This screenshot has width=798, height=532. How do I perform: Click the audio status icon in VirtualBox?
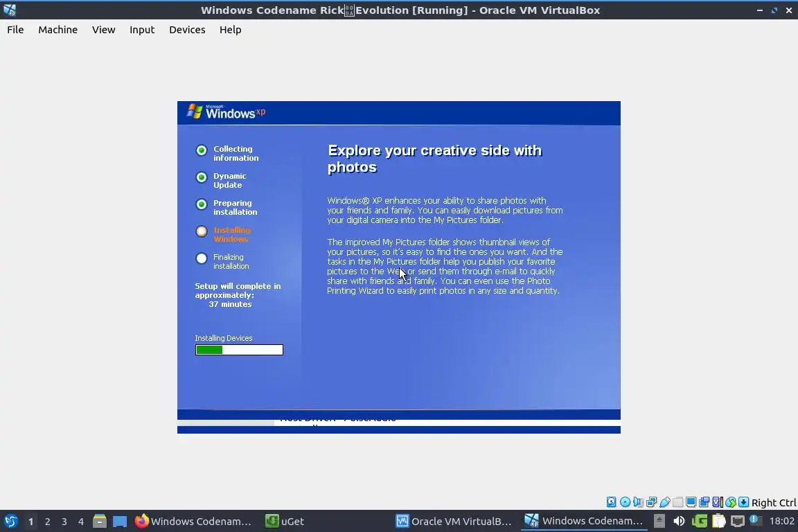638,502
